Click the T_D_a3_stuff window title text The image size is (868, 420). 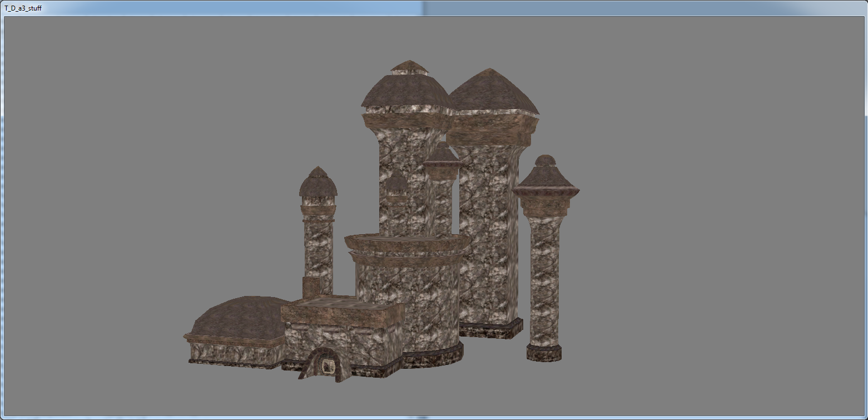[23, 8]
